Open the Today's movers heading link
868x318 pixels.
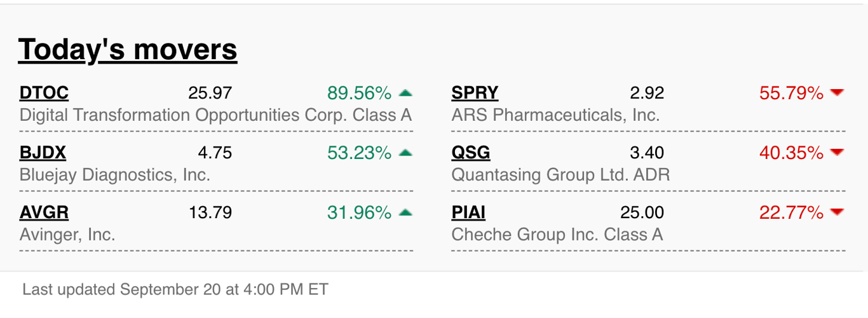[128, 50]
